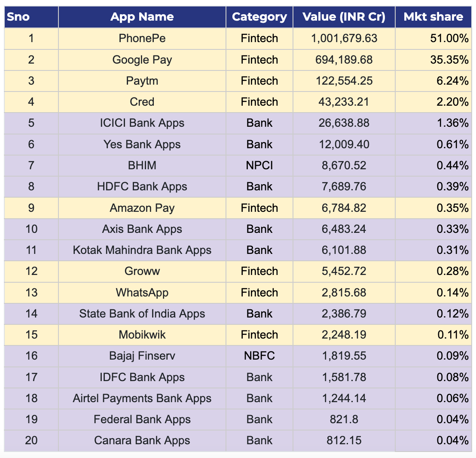Click the value 6,101.88
476x458 pixels.
click(x=344, y=250)
